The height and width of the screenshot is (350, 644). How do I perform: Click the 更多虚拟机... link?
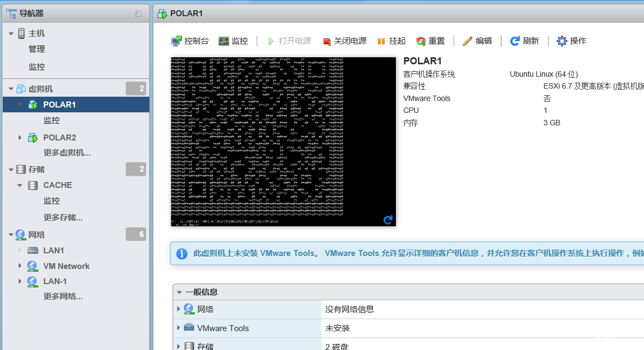pos(67,153)
